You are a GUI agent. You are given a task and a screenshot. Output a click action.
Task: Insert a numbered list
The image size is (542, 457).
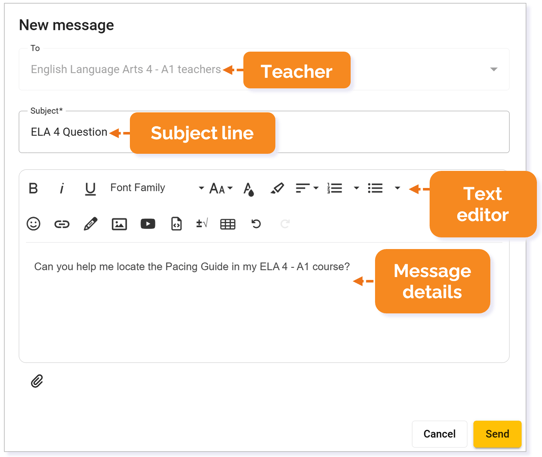tap(335, 188)
